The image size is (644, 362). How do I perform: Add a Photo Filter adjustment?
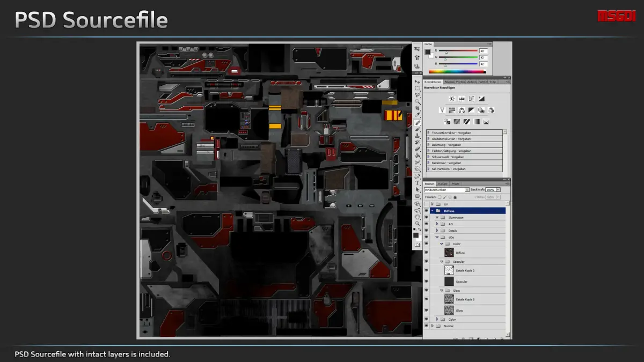(481, 110)
